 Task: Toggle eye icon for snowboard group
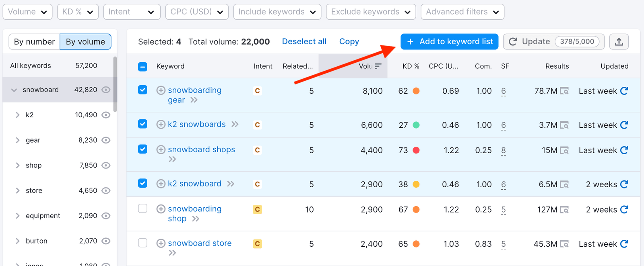[106, 90]
